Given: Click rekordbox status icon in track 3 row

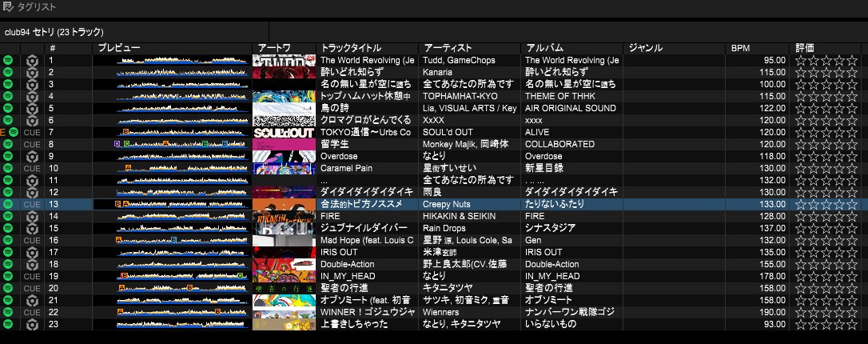Looking at the screenshot, I should [x=32, y=84].
